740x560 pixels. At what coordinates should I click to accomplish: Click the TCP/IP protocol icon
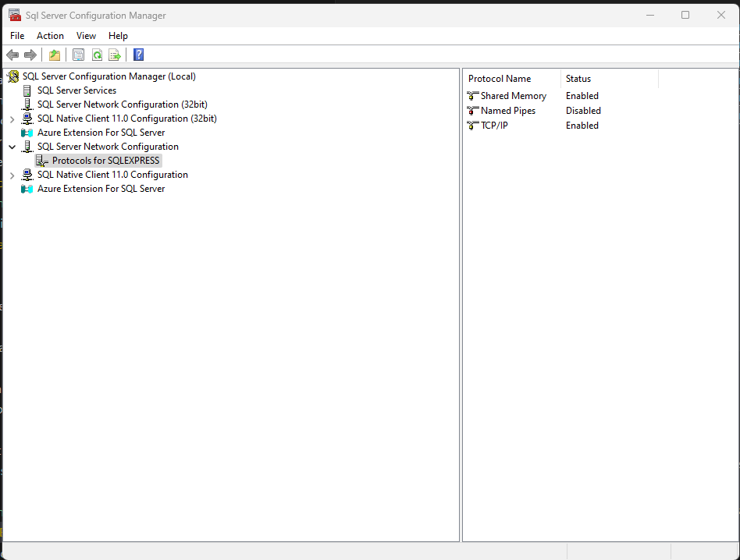[473, 126]
